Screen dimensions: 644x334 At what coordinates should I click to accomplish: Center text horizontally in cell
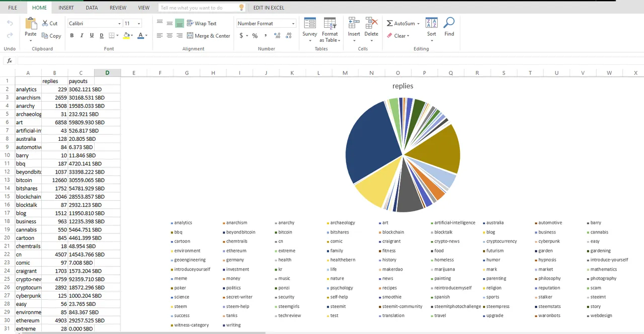pyautogui.click(x=170, y=36)
